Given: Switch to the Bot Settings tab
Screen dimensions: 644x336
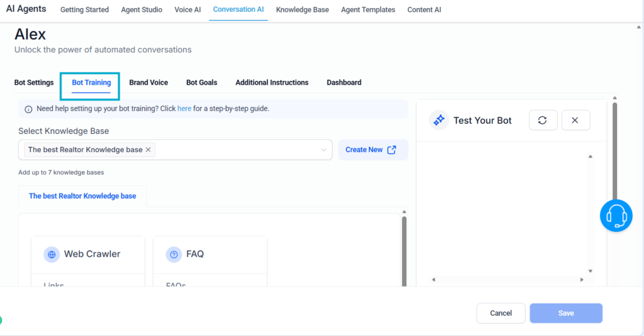Looking at the screenshot, I should [34, 82].
